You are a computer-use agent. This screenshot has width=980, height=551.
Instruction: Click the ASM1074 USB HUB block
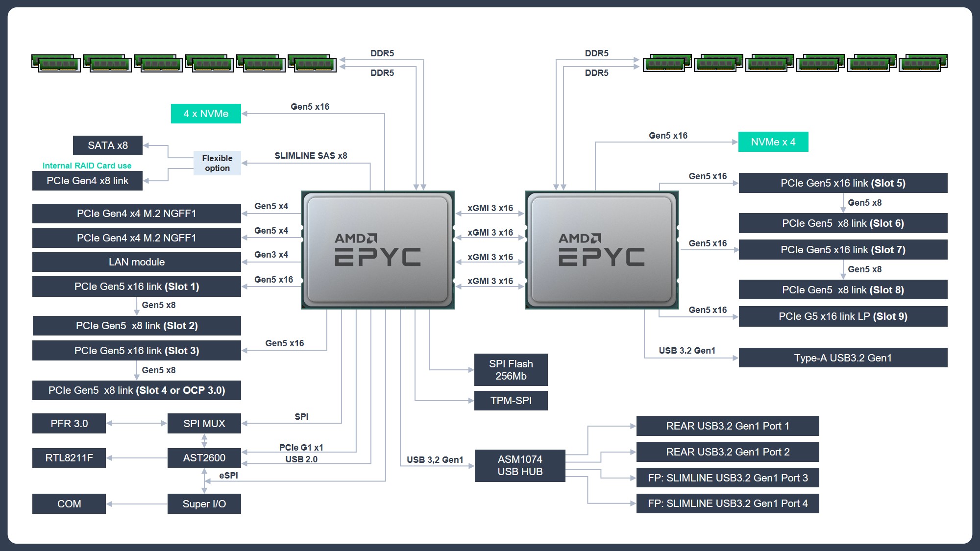coord(520,466)
